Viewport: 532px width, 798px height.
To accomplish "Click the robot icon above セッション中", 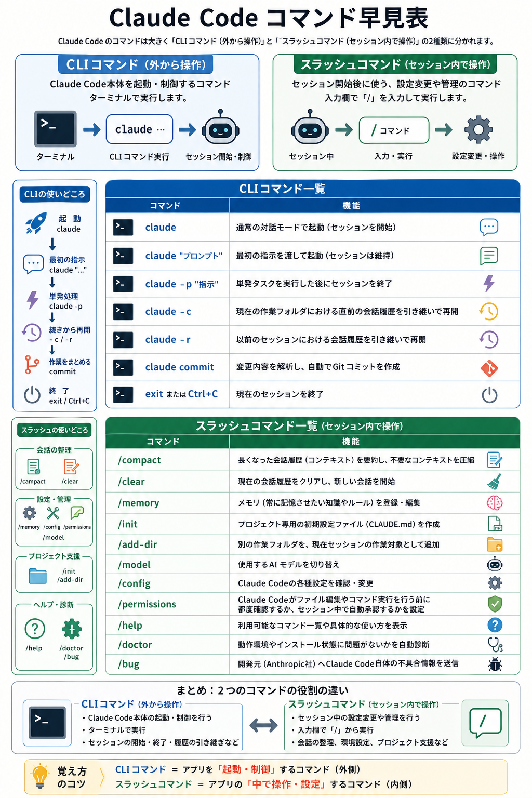I will tap(310, 129).
